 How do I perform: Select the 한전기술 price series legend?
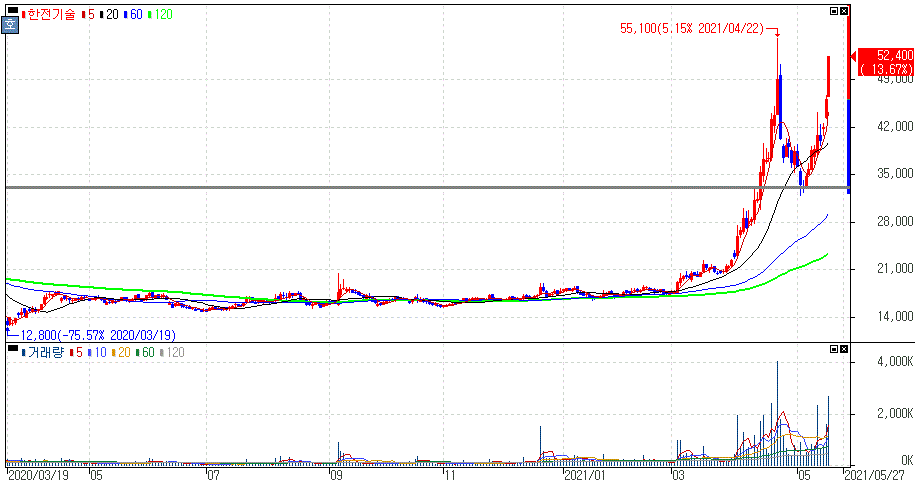(49, 15)
